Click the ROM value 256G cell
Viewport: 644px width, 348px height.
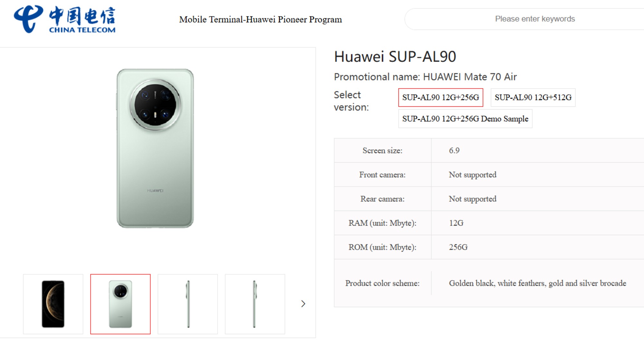pyautogui.click(x=458, y=247)
